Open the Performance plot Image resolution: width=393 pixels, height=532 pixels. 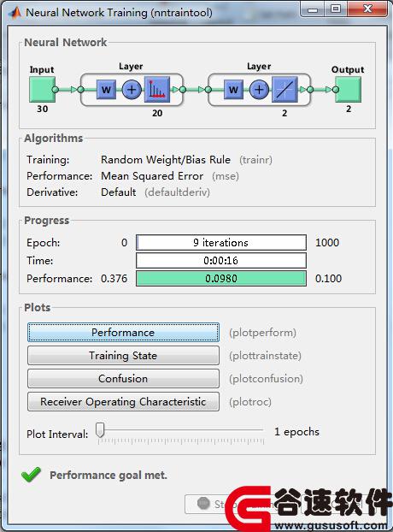[x=123, y=333]
